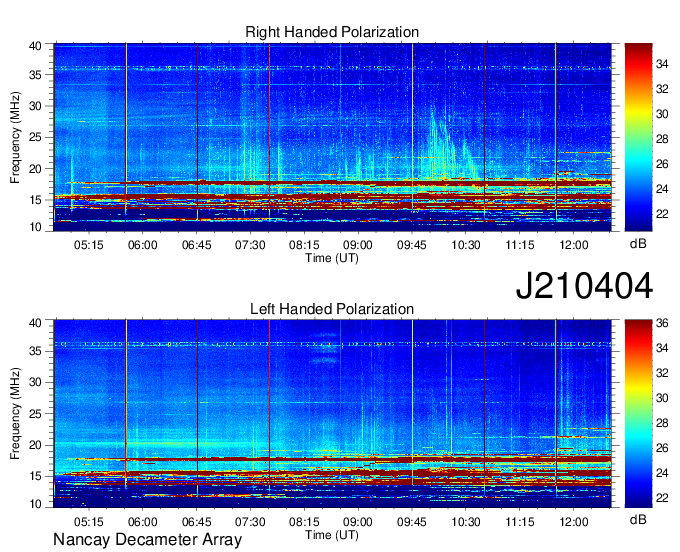Click the 34 tick on right-handed color bar
Image resolution: width=680 pixels, height=552 pixels.
coord(662,65)
